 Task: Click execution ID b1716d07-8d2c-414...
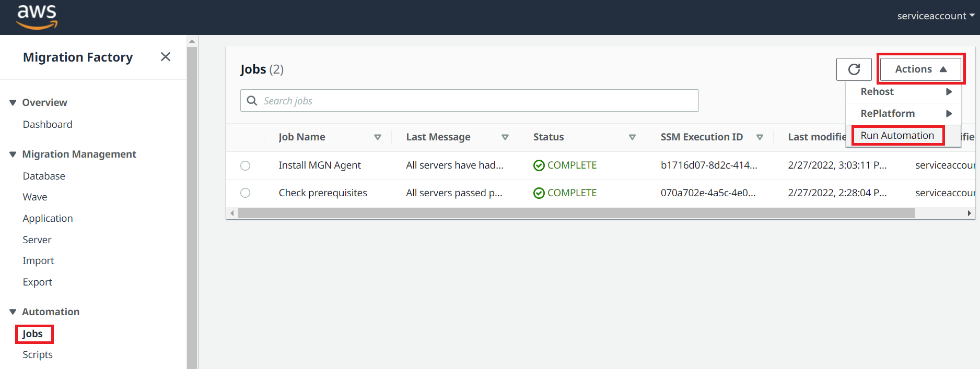click(x=709, y=165)
